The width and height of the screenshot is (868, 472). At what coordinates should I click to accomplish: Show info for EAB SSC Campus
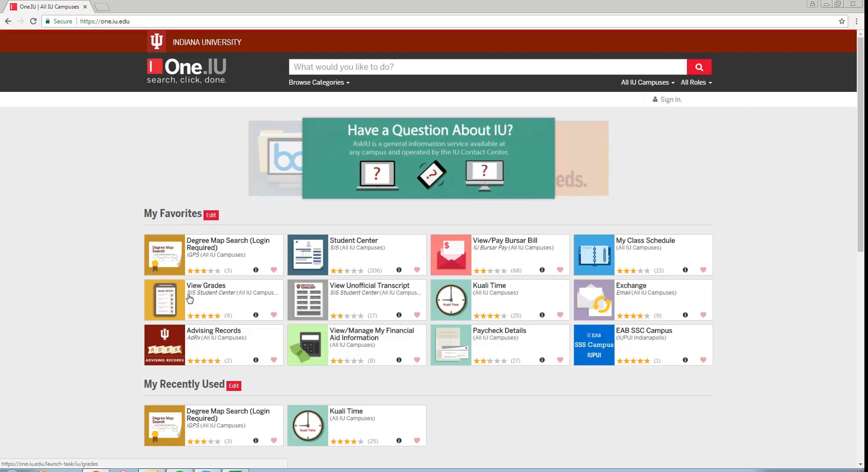pos(685,360)
